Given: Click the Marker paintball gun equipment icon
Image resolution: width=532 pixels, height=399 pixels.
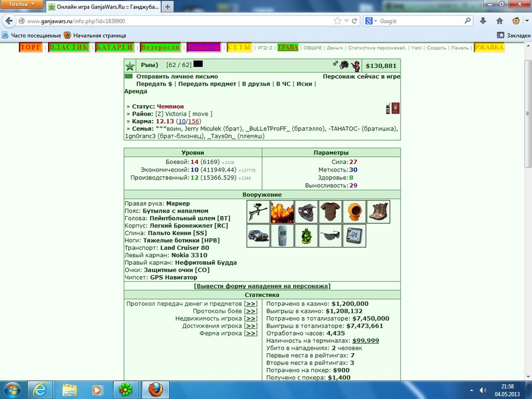Looking at the screenshot, I should click(x=258, y=212).
